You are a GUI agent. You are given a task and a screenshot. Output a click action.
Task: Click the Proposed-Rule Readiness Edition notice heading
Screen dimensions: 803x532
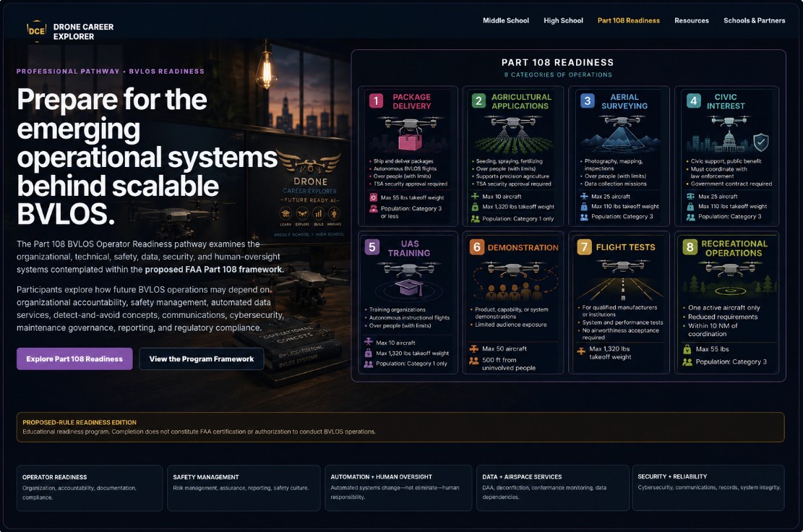click(80, 422)
